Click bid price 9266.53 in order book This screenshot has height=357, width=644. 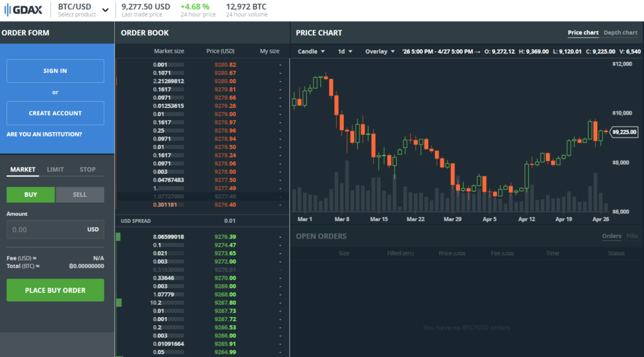pyautogui.click(x=225, y=327)
